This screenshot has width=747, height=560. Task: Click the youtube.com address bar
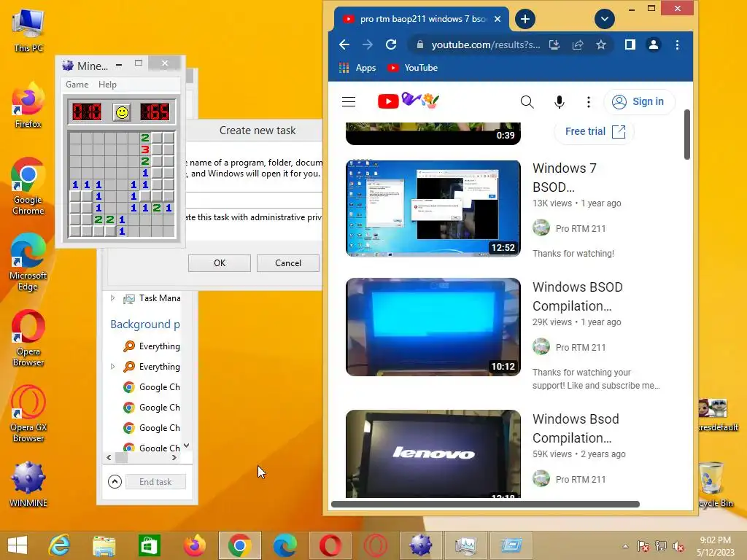pos(485,44)
